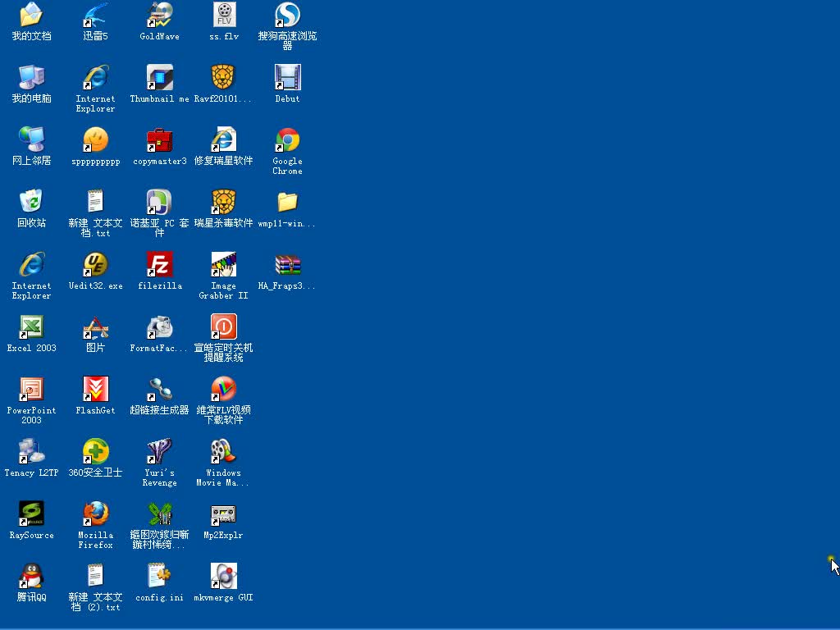Select the Mozilla Firefox desktop icon

tap(95, 514)
